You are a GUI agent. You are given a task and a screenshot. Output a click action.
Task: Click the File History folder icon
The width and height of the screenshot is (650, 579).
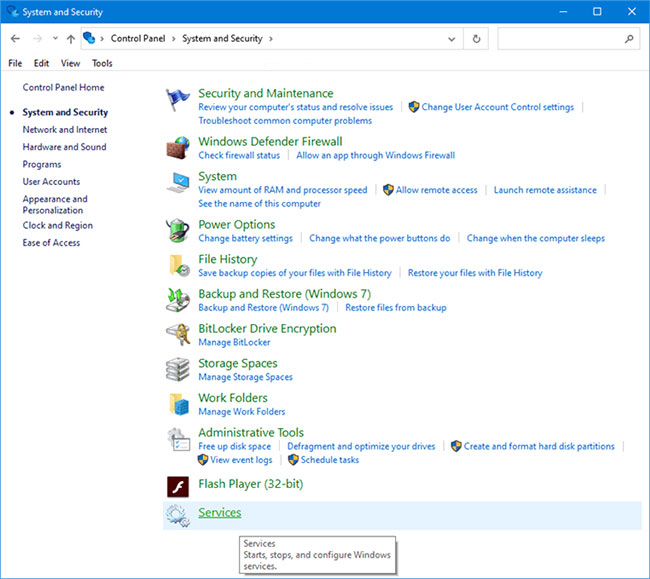coord(179,266)
